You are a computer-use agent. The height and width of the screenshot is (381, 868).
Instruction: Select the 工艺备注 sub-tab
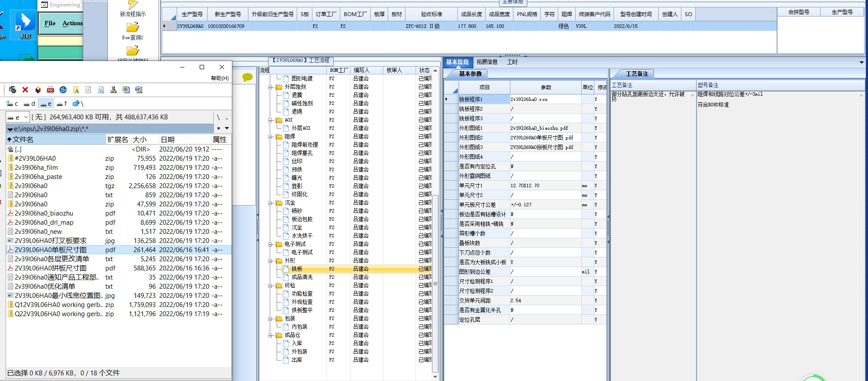pyautogui.click(x=637, y=74)
